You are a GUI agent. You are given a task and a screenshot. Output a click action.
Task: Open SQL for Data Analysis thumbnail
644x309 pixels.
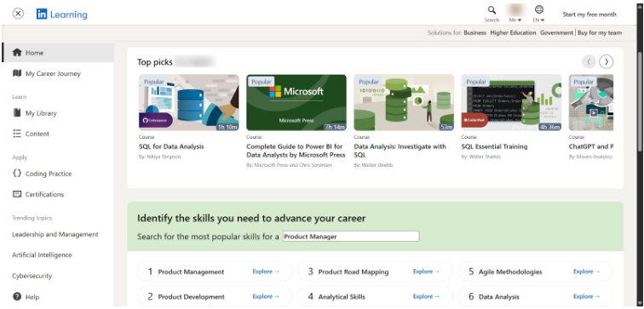(x=189, y=103)
